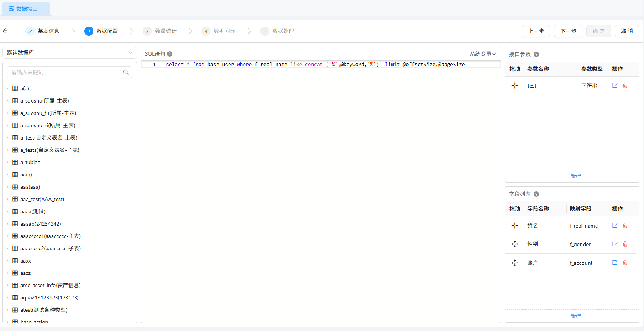Click the 数据接口 tab icon
644x331 pixels.
pyautogui.click(x=12, y=8)
